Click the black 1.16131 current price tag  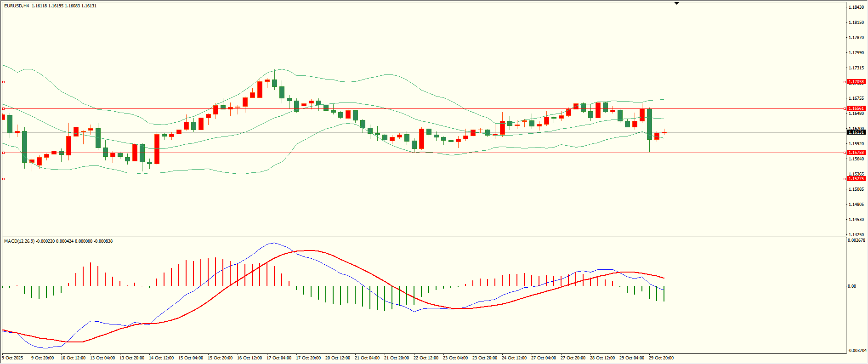(x=856, y=132)
